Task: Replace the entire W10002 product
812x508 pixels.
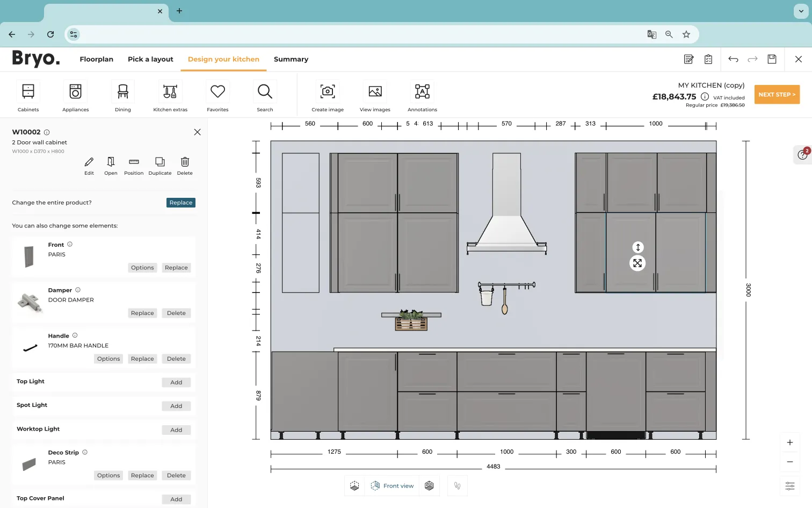Action: pyautogui.click(x=180, y=203)
